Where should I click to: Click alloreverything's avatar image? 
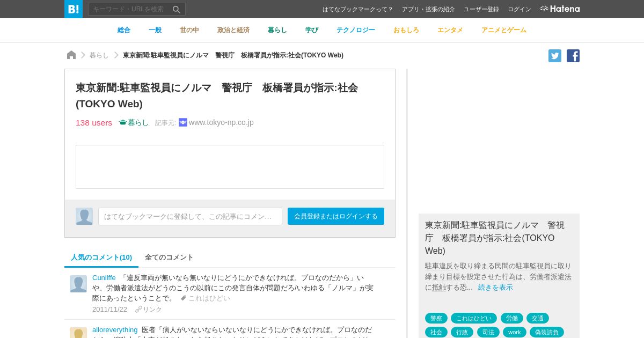tap(78, 333)
